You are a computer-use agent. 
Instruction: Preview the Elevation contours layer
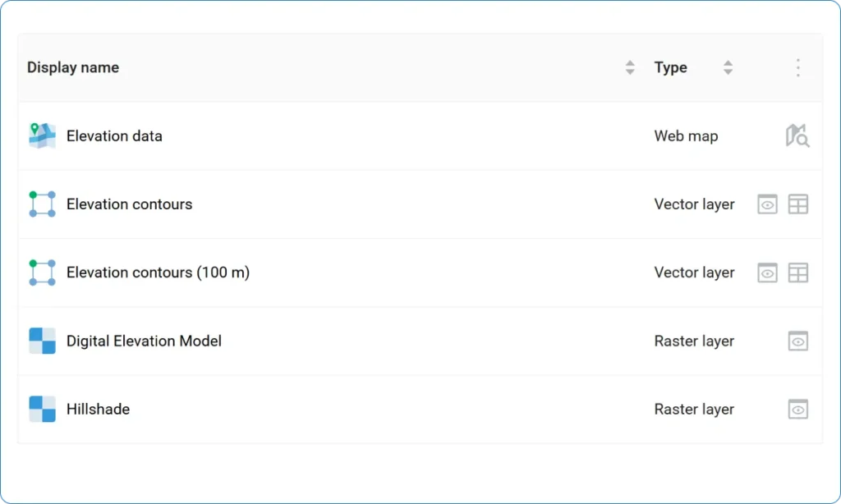[767, 204]
